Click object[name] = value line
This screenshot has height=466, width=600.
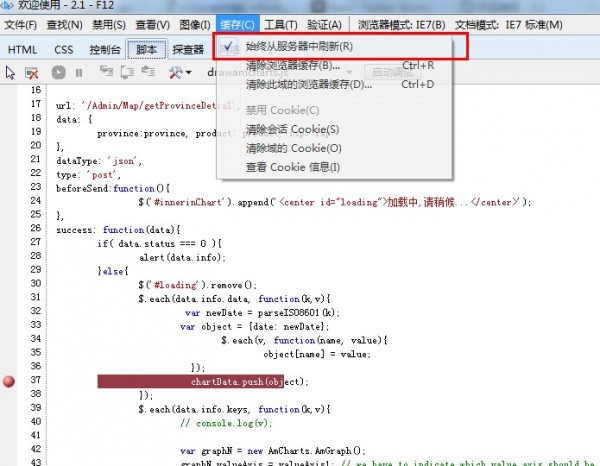(x=317, y=354)
